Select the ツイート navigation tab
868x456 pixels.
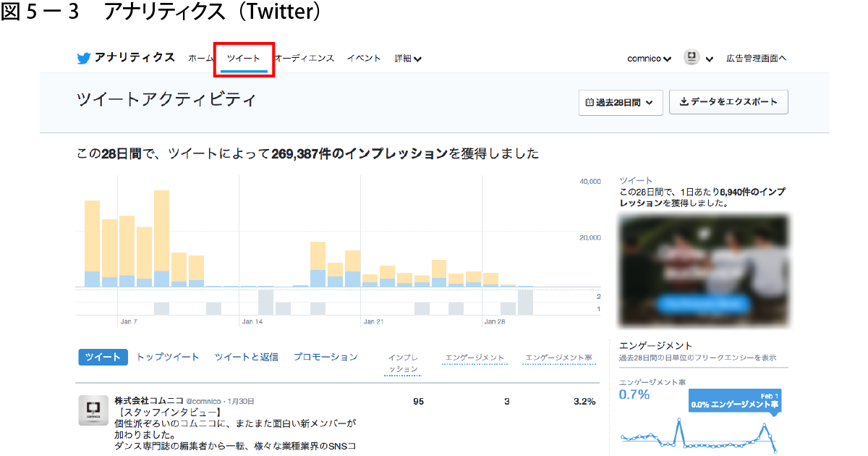point(244,59)
